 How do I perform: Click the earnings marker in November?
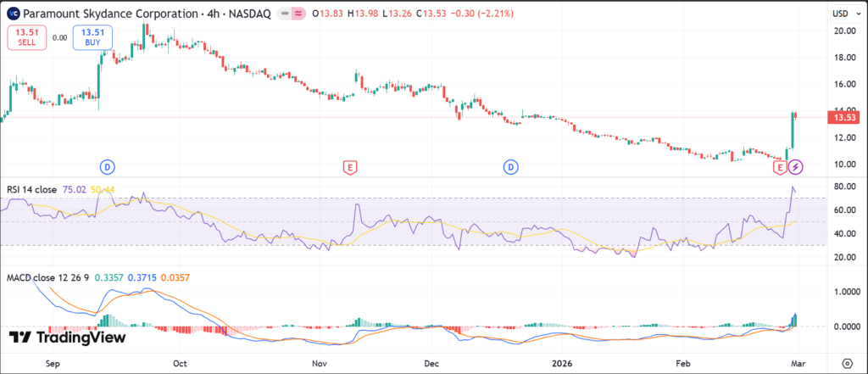coord(348,167)
